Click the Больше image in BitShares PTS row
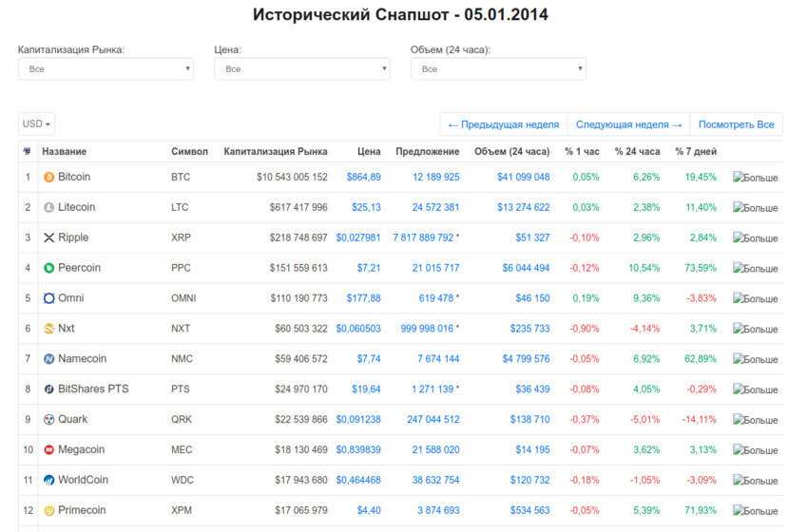The height and width of the screenshot is (532, 808). 756,389
